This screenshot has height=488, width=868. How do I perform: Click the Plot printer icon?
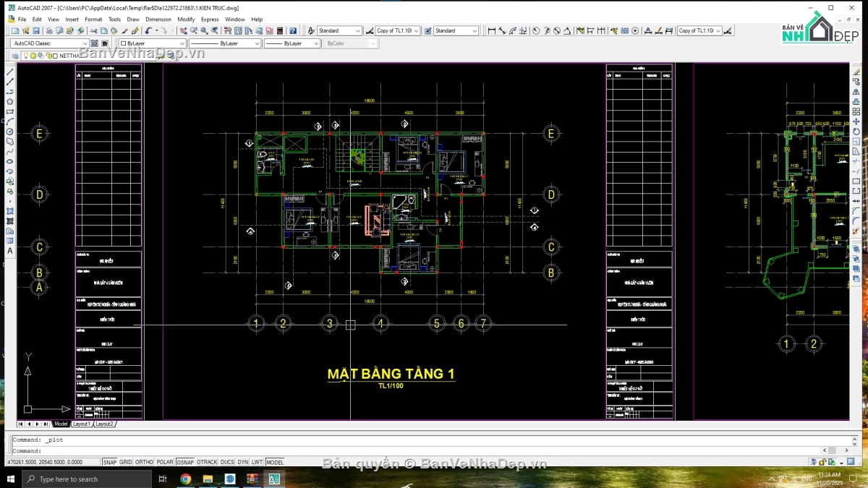(x=49, y=30)
